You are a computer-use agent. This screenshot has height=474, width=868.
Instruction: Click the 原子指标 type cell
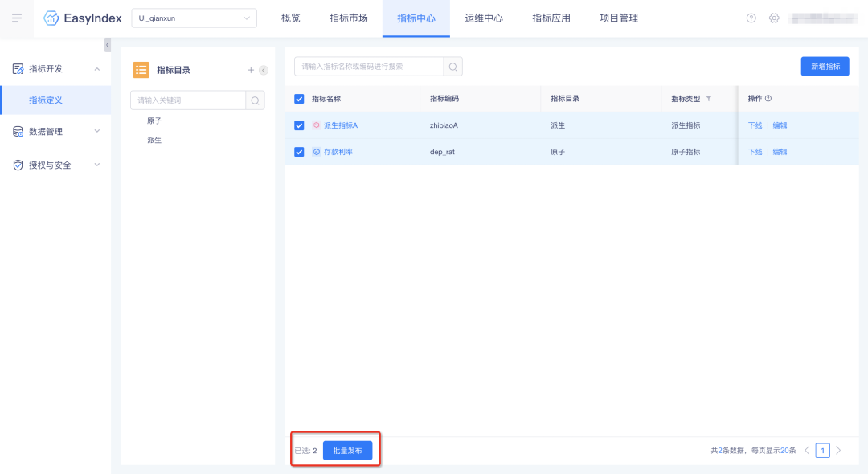(686, 152)
